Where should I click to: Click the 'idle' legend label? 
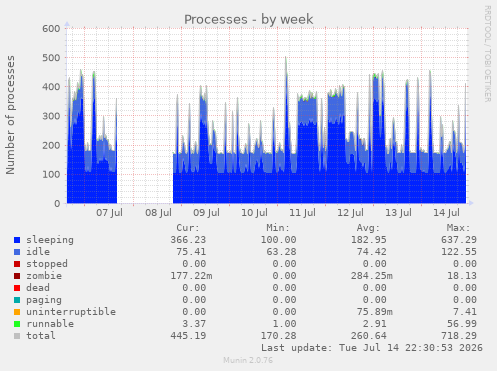point(38,252)
